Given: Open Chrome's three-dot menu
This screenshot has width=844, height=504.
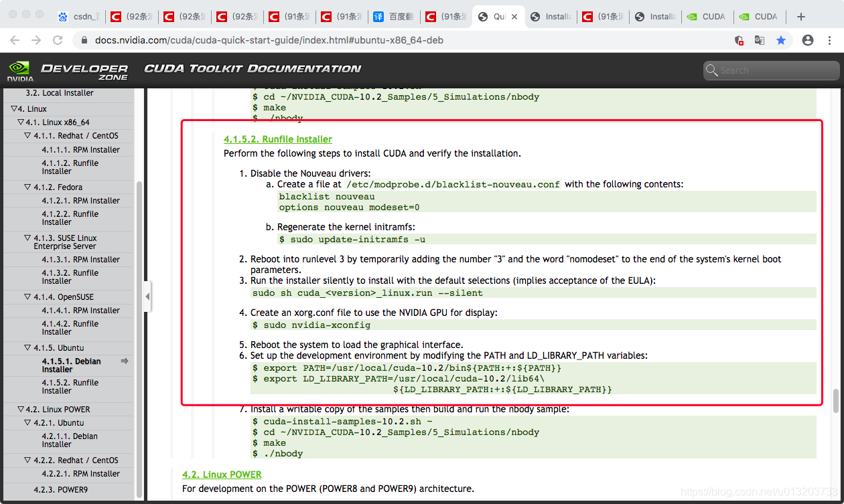Looking at the screenshot, I should click(829, 40).
